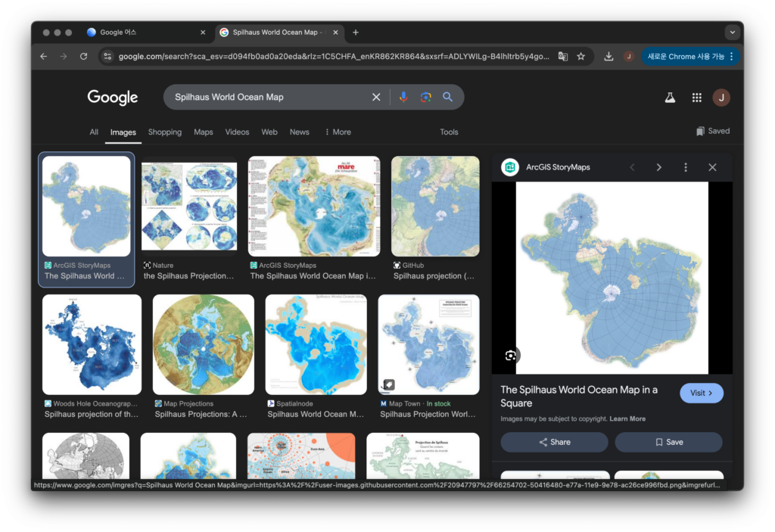Open the preview panel three-dot menu
Screen dimensions: 775x532
(686, 167)
